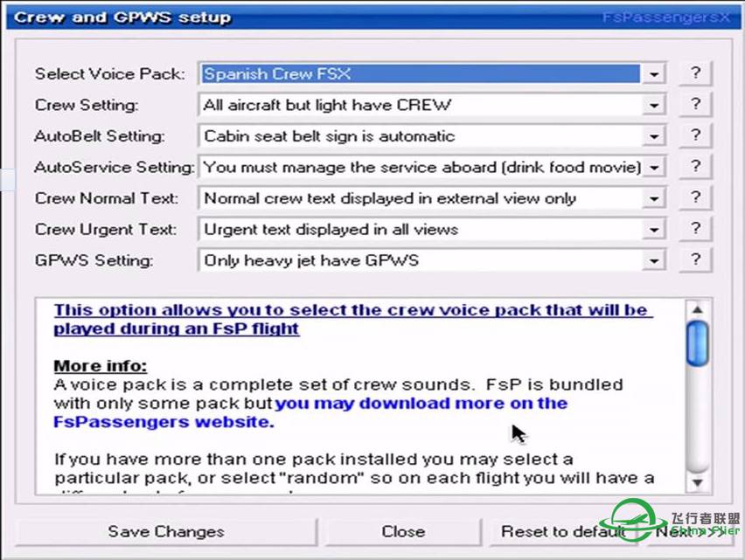This screenshot has width=745, height=560.
Task: Click scroll down arrow in help text
Action: click(x=697, y=481)
